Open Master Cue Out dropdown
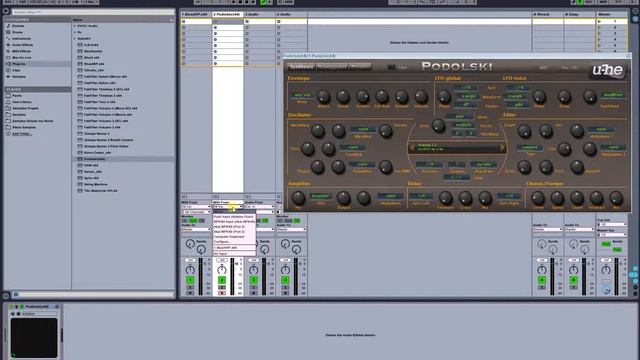The height and width of the screenshot is (360, 640). pos(612,224)
